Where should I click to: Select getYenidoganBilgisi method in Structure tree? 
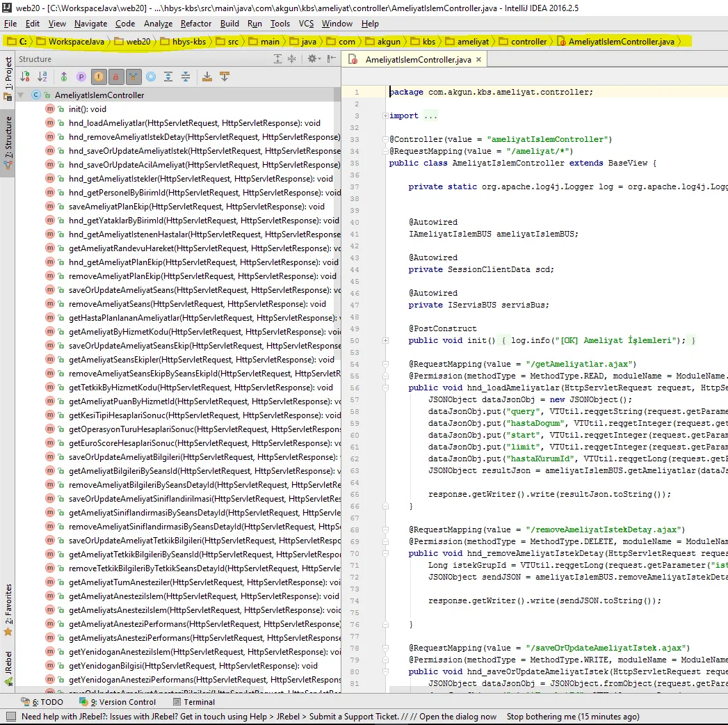coord(193,666)
